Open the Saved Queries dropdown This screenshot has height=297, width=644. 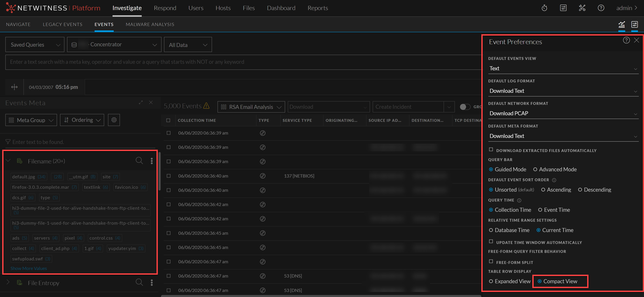(x=35, y=45)
